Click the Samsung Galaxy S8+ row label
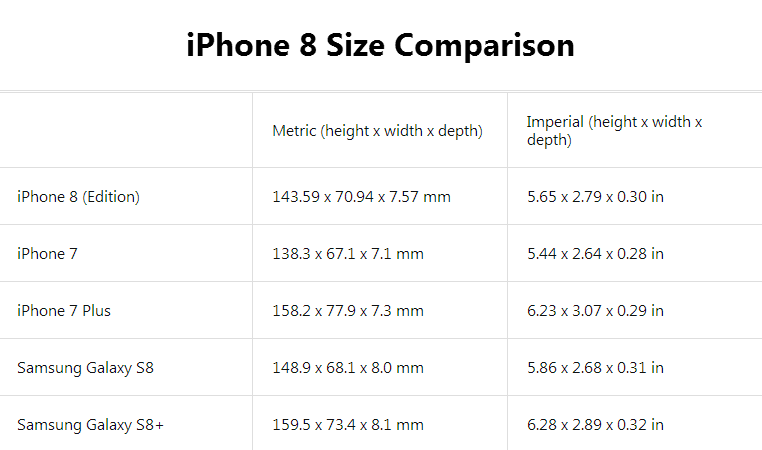This screenshot has width=762, height=450. pos(90,425)
